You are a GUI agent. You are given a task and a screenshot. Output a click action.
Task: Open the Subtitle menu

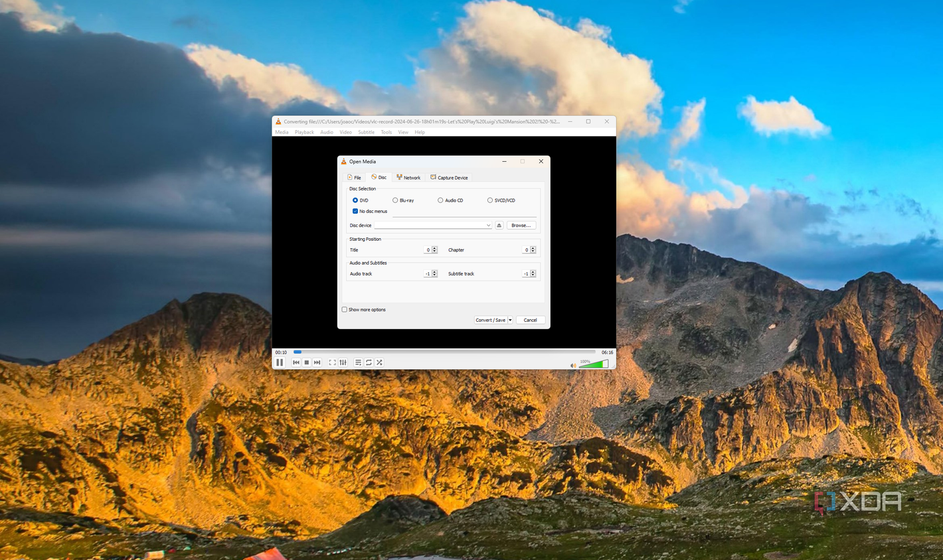[367, 132]
